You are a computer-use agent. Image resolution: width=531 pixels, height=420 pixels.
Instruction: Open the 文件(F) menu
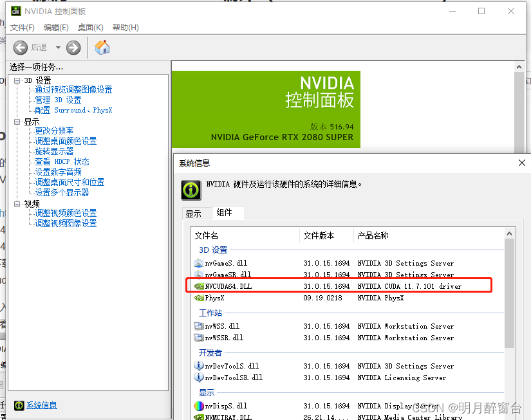[23, 28]
